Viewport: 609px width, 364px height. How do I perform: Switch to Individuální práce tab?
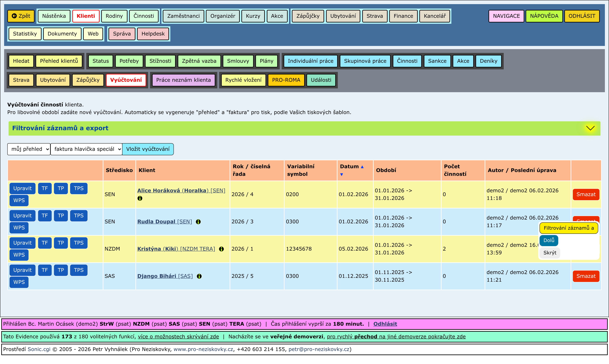click(310, 61)
